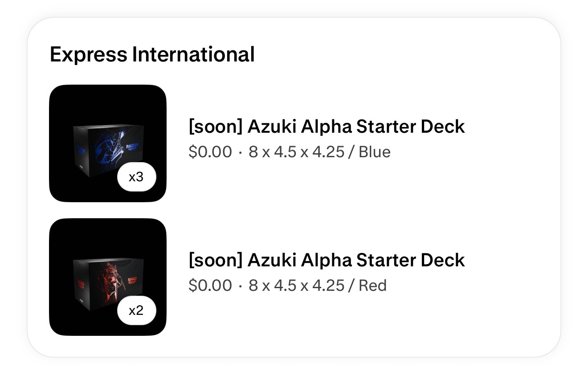Click the $0.00 price of the Blue deck
This screenshot has height=367, width=588.
210,152
